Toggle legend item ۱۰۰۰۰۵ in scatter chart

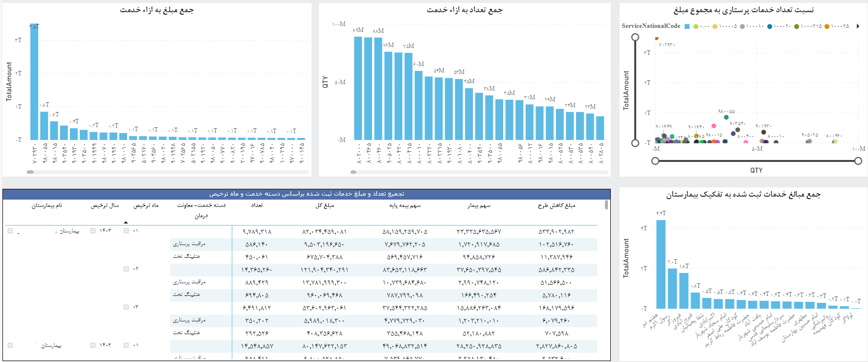click(x=725, y=26)
